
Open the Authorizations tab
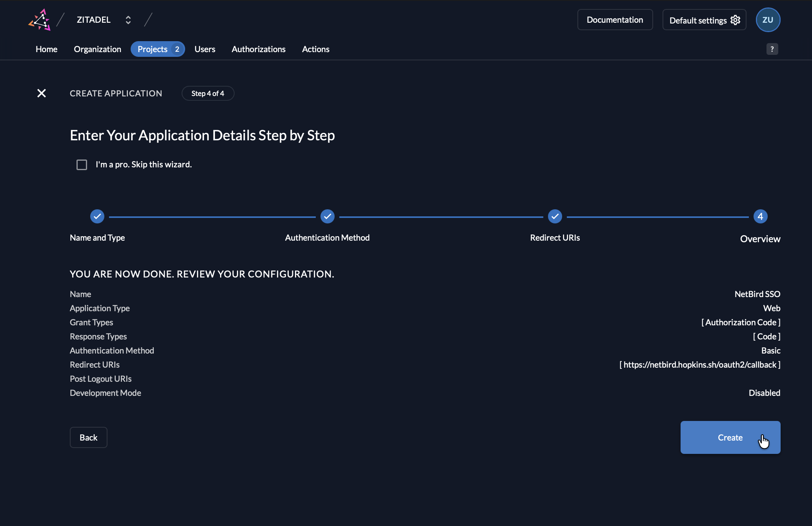coord(259,49)
